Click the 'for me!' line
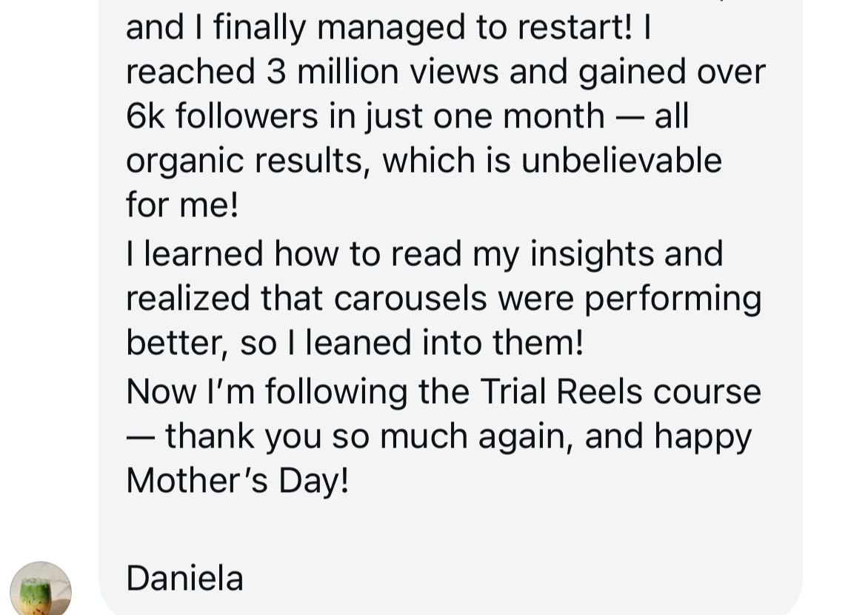The height and width of the screenshot is (615, 868). (x=182, y=205)
